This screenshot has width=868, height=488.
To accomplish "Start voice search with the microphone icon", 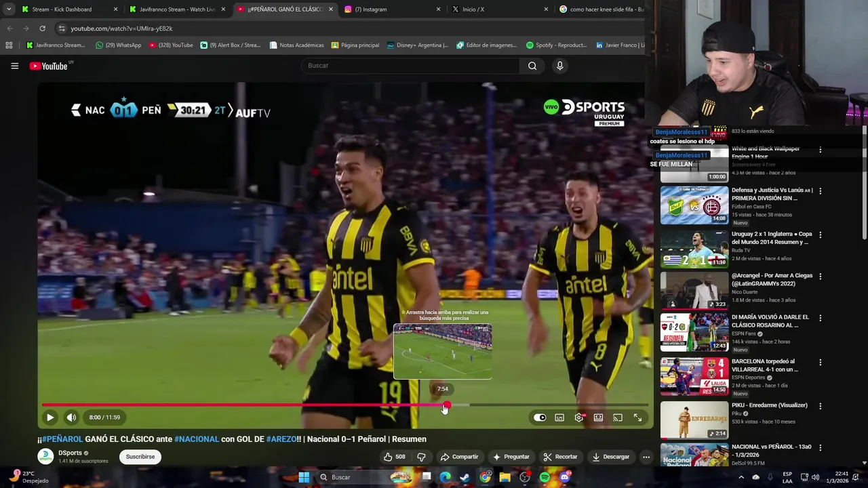I will click(559, 66).
